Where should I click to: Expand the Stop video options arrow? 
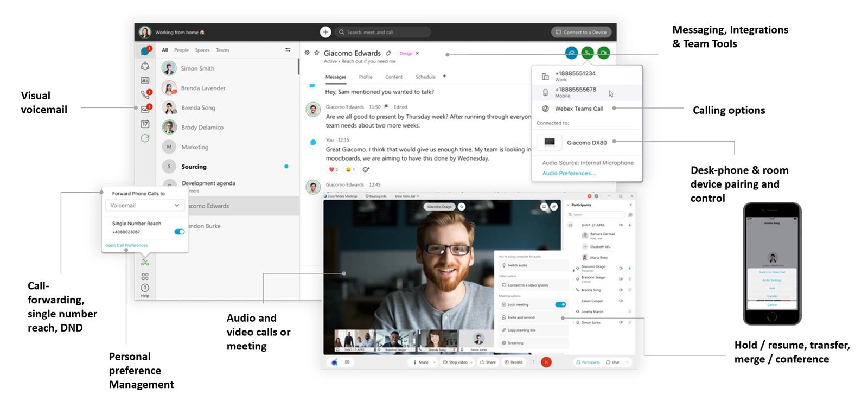pyautogui.click(x=471, y=362)
